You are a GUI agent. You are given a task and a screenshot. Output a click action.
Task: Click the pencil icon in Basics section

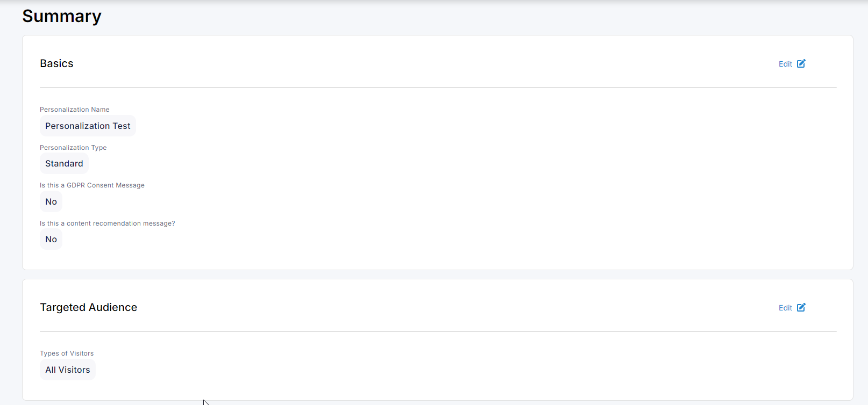pos(801,63)
